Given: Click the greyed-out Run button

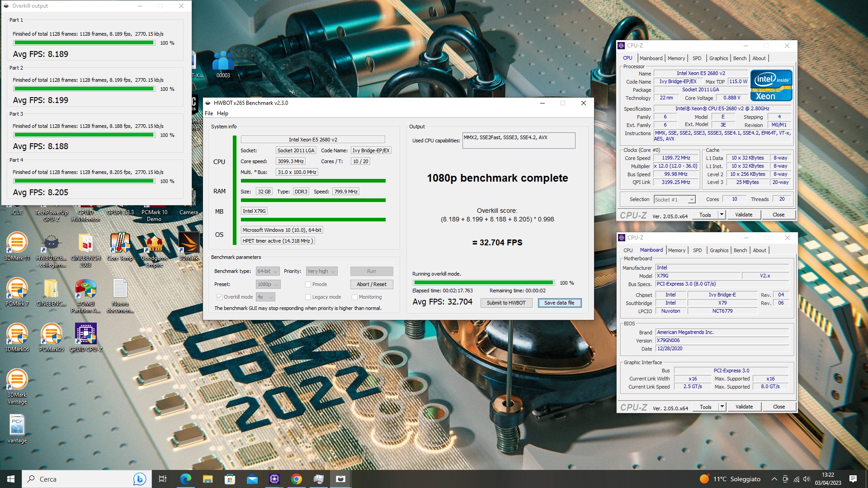Looking at the screenshot, I should point(372,271).
